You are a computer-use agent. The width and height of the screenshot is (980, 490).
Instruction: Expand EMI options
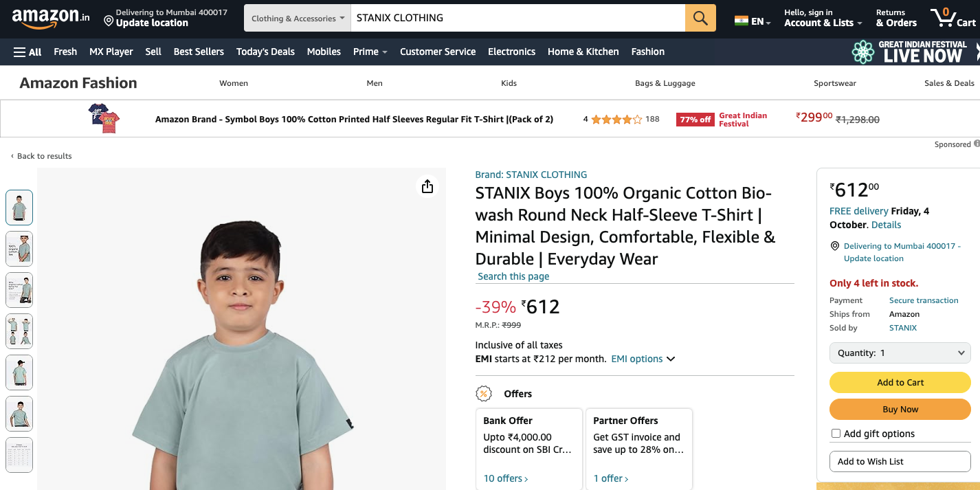coord(643,359)
